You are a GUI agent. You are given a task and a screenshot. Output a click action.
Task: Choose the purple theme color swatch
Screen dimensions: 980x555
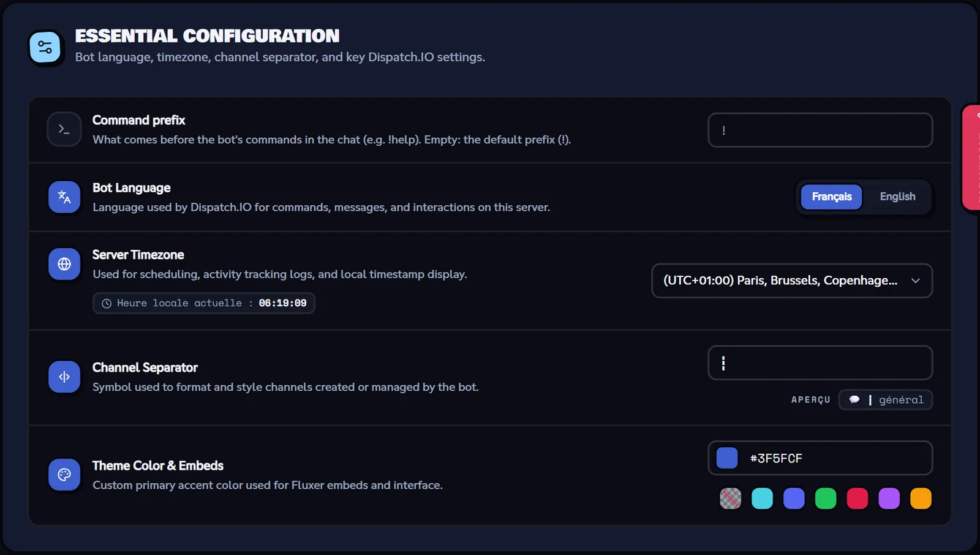coord(889,499)
